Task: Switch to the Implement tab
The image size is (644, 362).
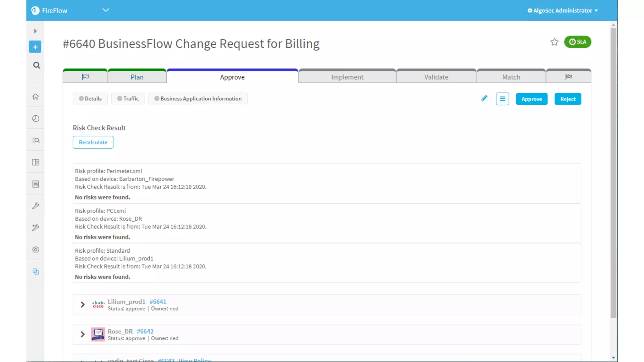Action: [347, 77]
